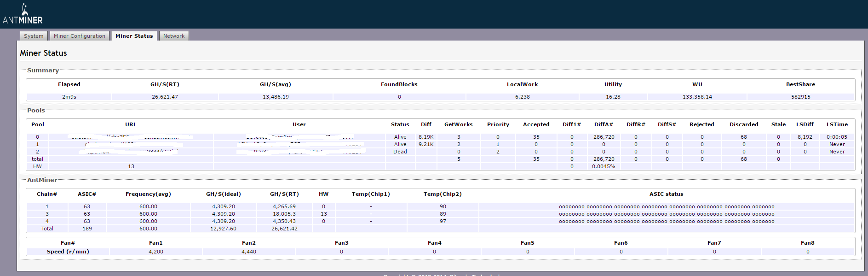The image size is (868, 276).
Task: Click the Frequency(avg) column header
Action: [148, 194]
